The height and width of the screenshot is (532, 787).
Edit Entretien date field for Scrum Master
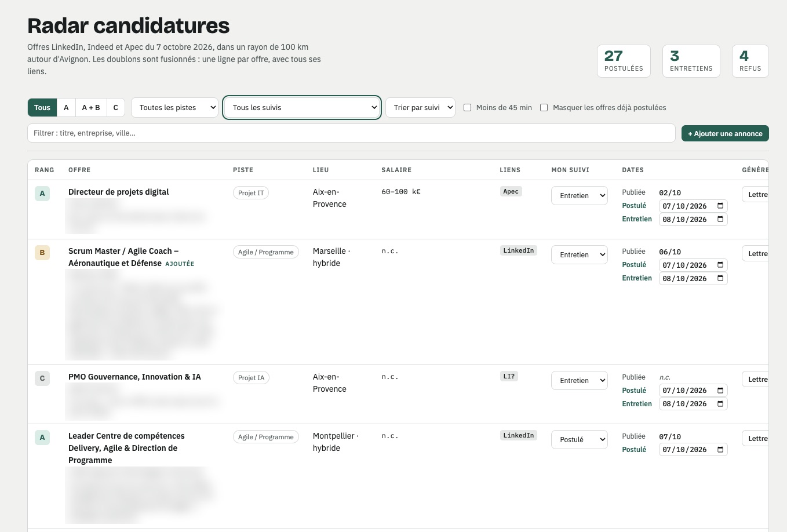[x=693, y=278]
